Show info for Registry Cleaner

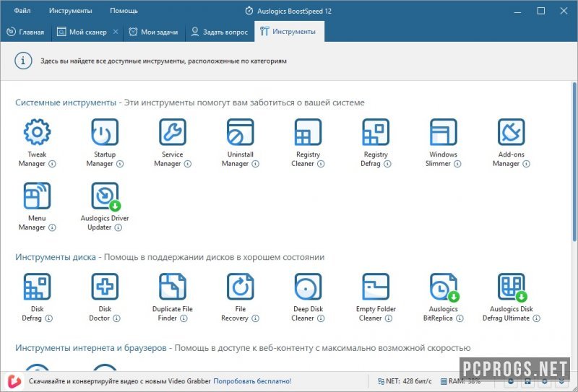(x=321, y=164)
